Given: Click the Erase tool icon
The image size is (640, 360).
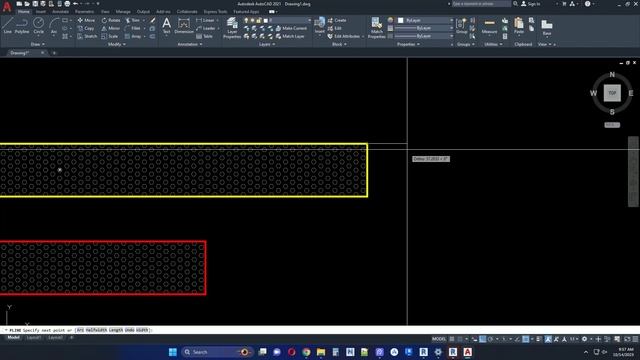Looking at the screenshot, I should tap(153, 20).
